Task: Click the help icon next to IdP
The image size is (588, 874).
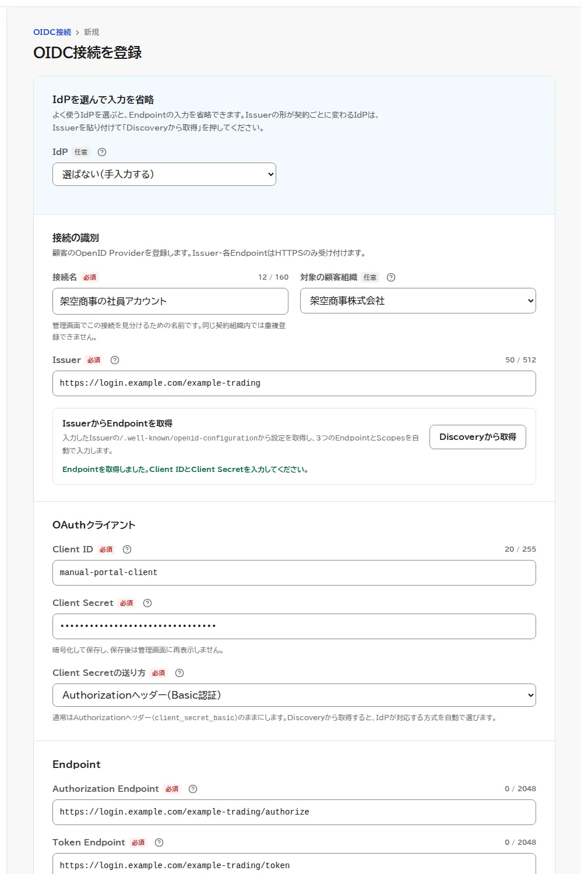Action: pos(102,152)
